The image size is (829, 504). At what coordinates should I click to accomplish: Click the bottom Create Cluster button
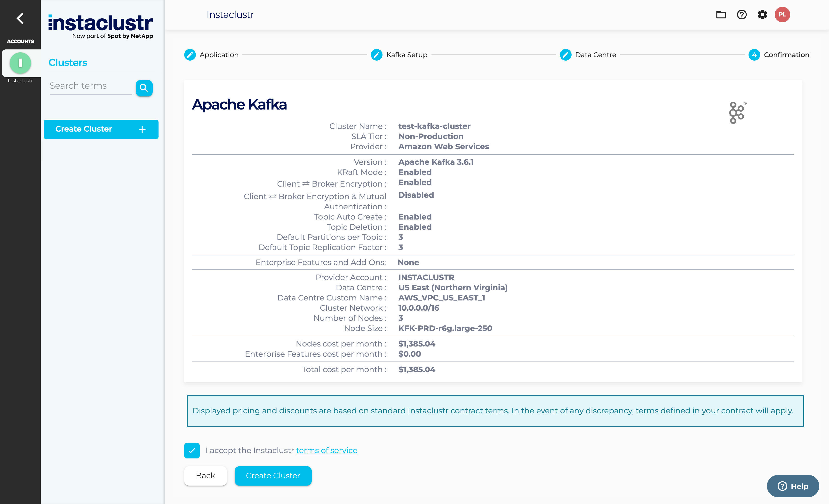click(272, 476)
